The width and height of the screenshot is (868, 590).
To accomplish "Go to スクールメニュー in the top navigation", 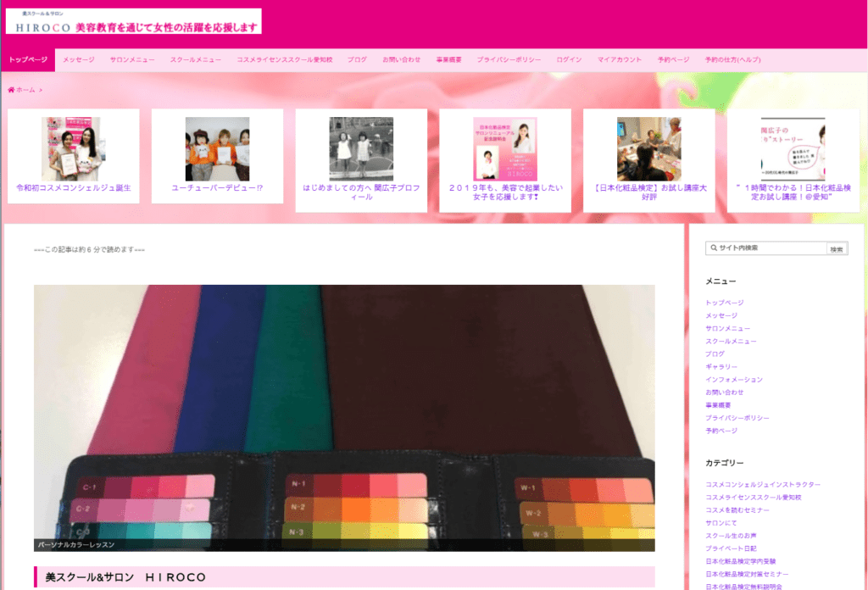I will coord(196,60).
